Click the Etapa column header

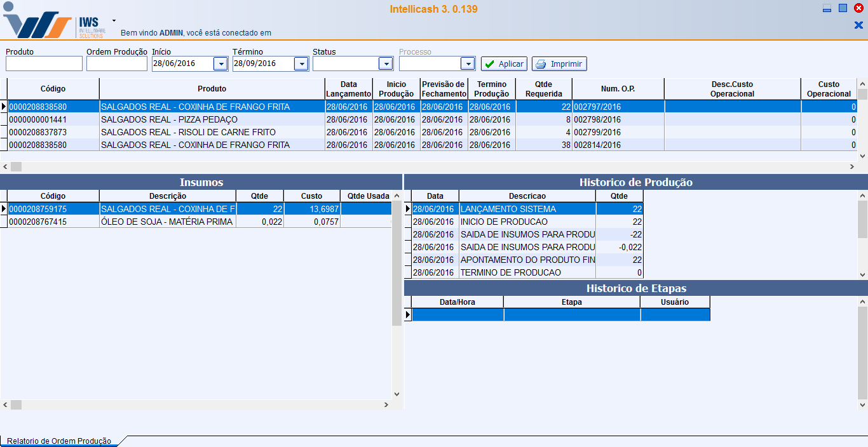(572, 302)
